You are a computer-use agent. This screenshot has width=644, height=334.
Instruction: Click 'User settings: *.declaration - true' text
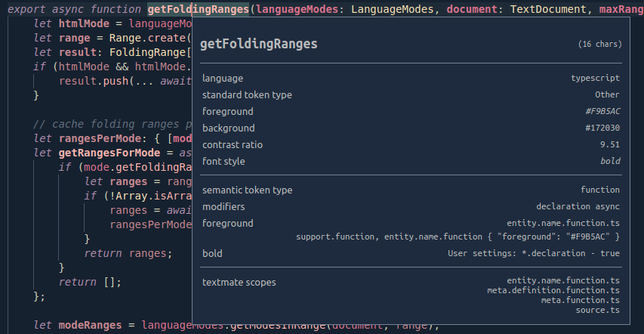pyautogui.click(x=534, y=254)
